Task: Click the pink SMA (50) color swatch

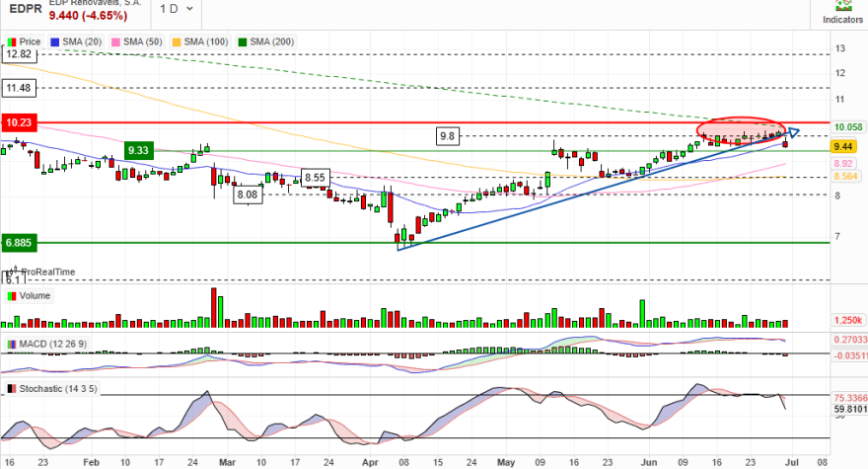Action: tap(115, 42)
